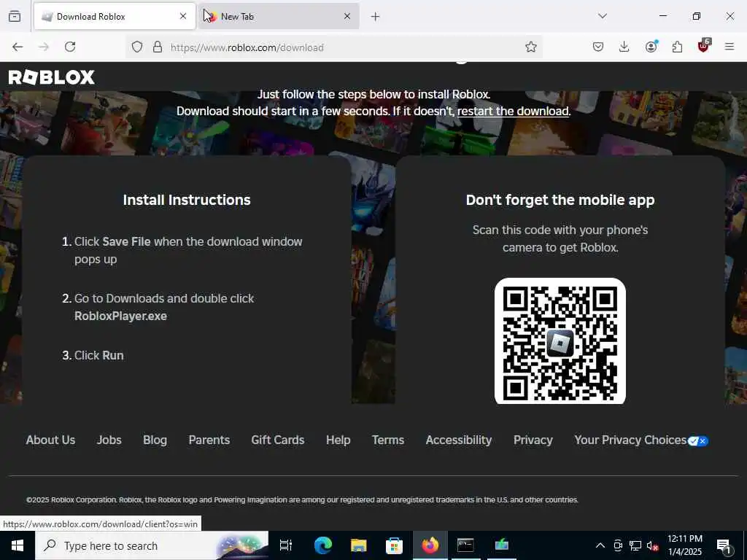This screenshot has height=560, width=747.
Task: Open the Terms footer link
Action: point(388,440)
